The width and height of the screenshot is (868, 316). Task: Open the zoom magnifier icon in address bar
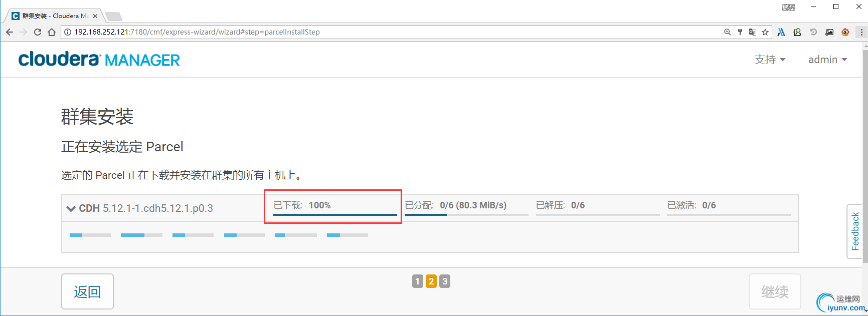point(727,32)
